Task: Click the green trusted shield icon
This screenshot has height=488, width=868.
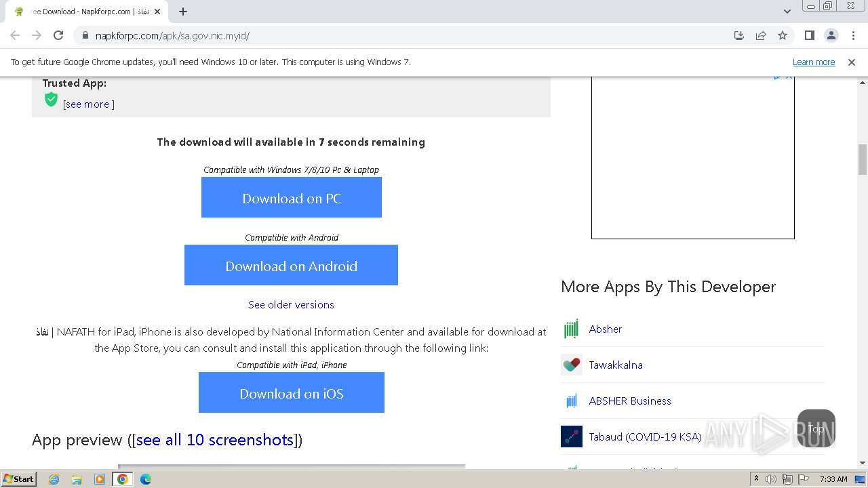Action: click(51, 100)
